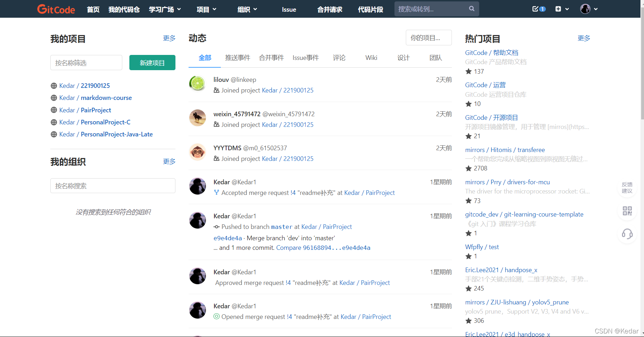The image size is (644, 337).
Task: Click the GitCode logo
Action: pos(56,9)
